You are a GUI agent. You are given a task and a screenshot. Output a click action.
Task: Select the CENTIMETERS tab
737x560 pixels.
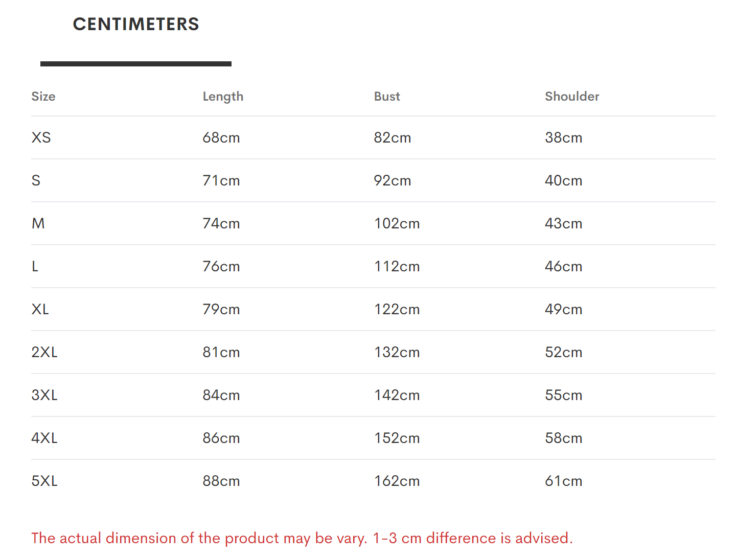136,25
